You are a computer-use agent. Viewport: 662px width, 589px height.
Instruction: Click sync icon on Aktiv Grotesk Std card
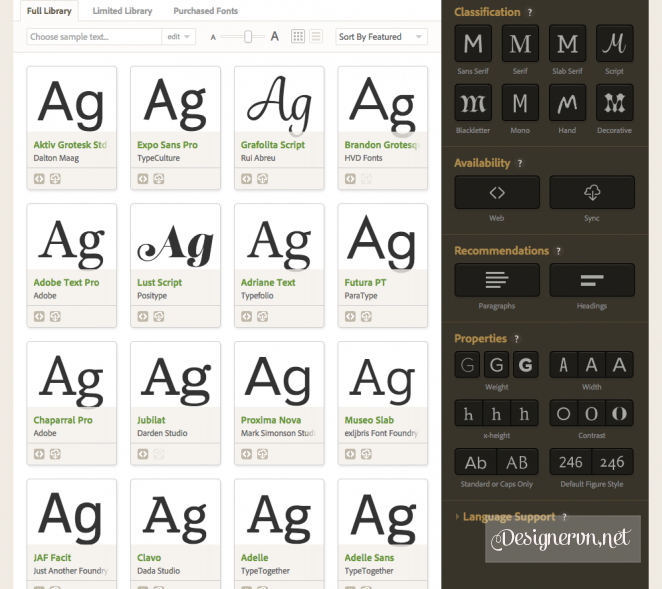tap(55, 179)
